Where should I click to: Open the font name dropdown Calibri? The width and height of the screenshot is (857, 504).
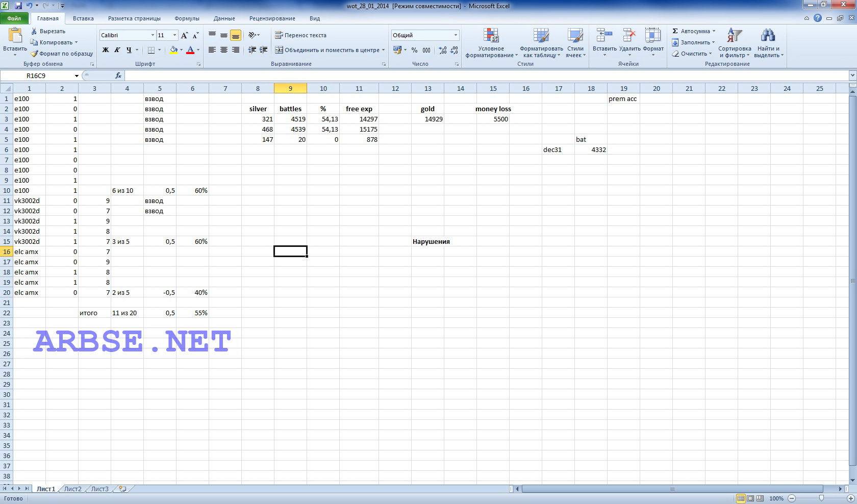click(x=153, y=35)
